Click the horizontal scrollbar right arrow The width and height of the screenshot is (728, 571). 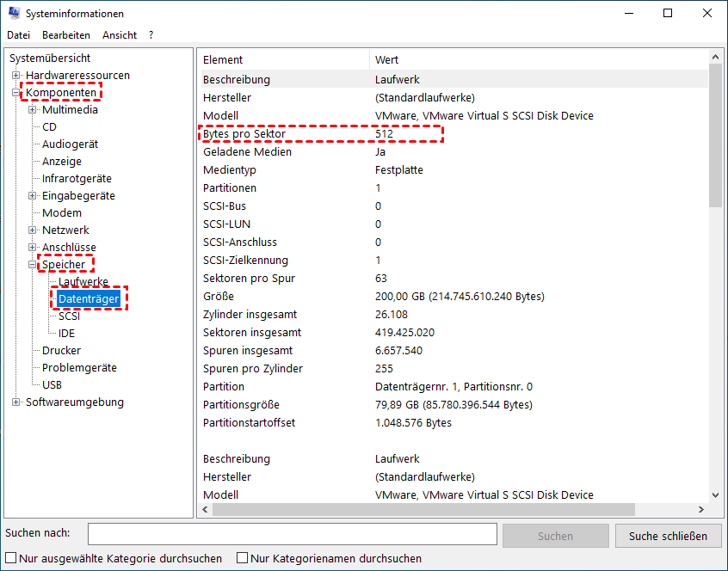pyautogui.click(x=701, y=509)
